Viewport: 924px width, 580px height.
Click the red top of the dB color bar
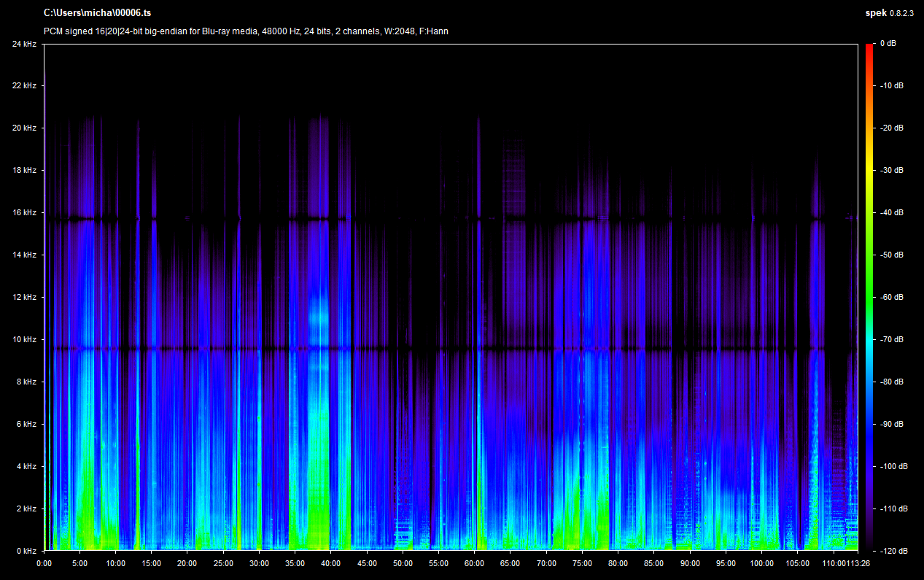[869, 48]
